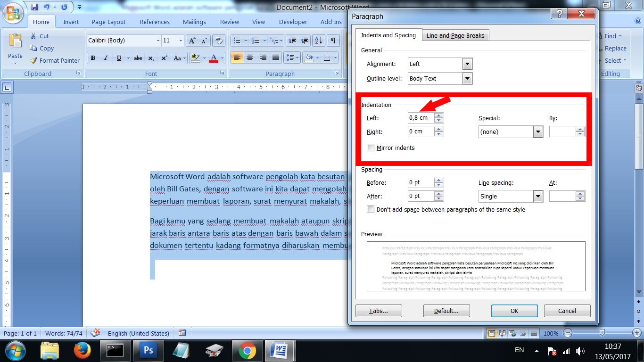Open the Line spacing dropdown
The height and width of the screenshot is (362, 644).
(538, 196)
